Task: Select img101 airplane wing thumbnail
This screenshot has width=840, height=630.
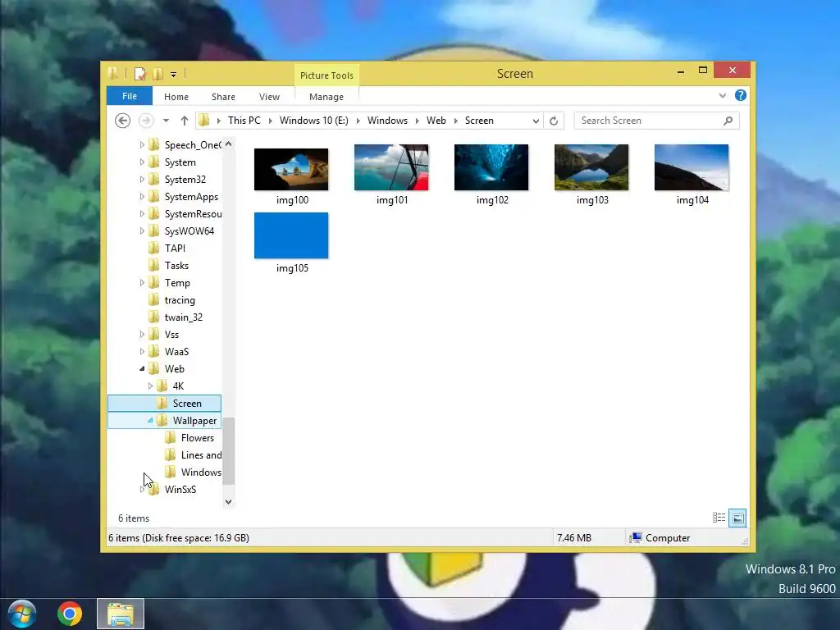Action: point(391,167)
